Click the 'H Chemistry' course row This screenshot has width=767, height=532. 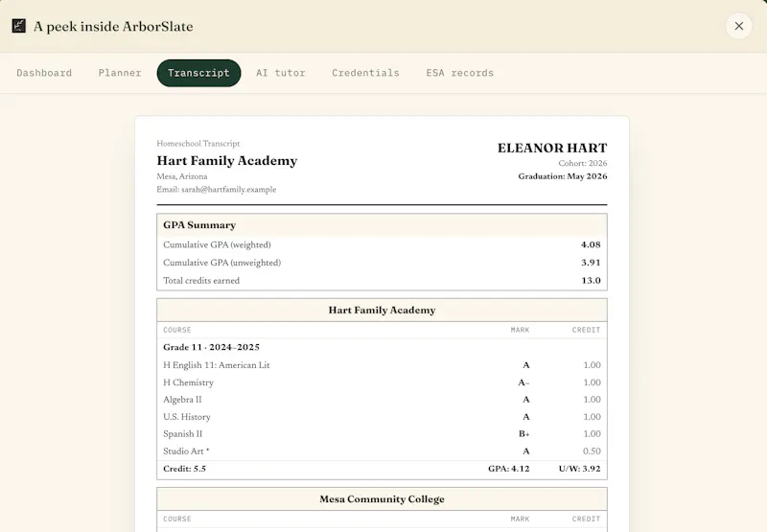tap(382, 382)
